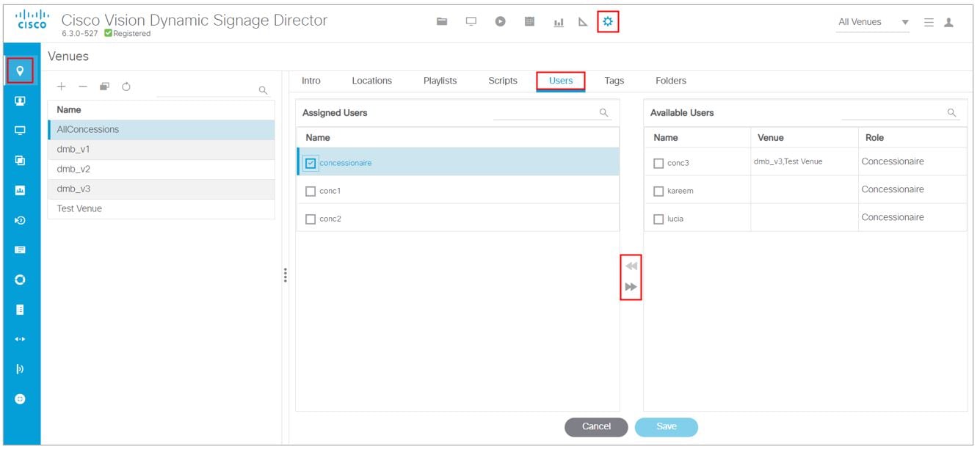Select the list card sidebar icon
This screenshot has height=452, width=980.
coord(20,249)
